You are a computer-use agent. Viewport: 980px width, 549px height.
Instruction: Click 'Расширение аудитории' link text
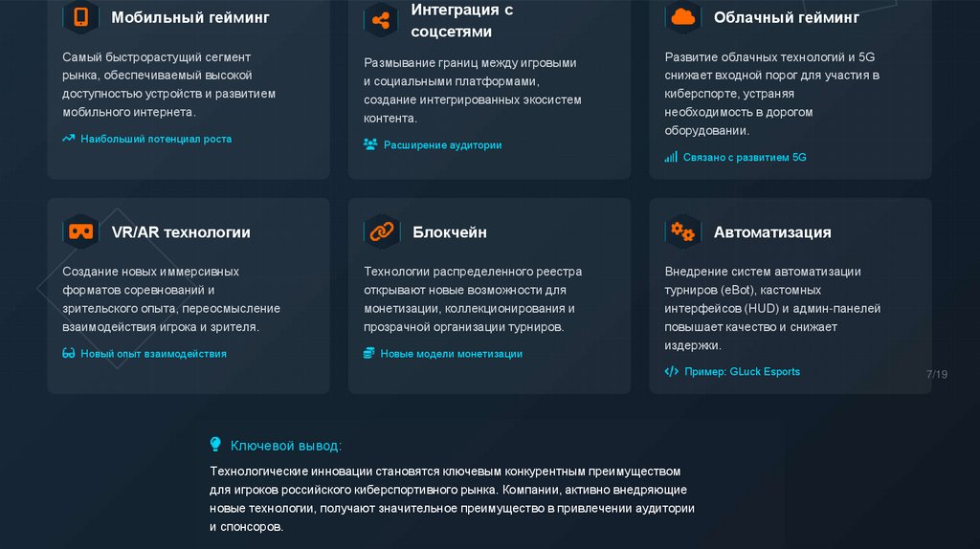pos(442,145)
